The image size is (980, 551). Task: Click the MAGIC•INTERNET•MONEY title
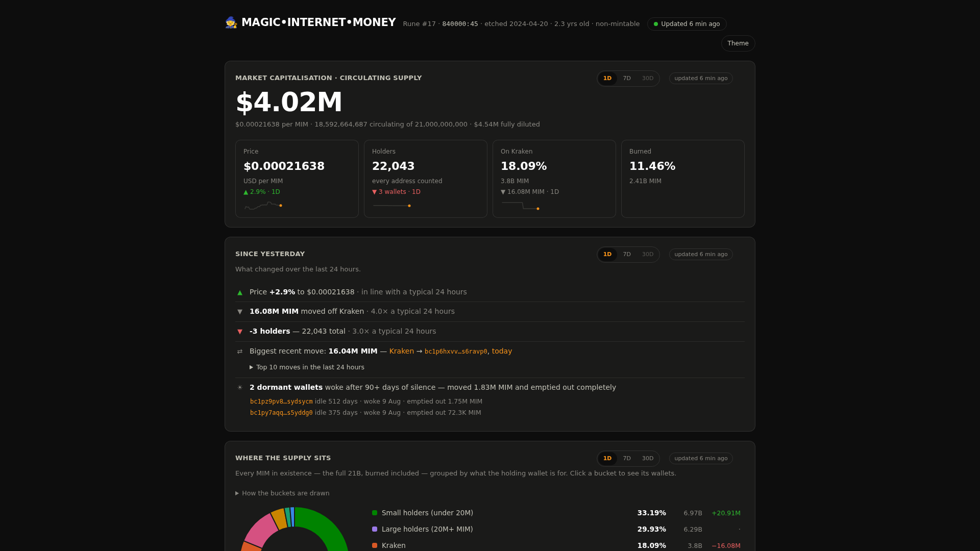(x=318, y=22)
